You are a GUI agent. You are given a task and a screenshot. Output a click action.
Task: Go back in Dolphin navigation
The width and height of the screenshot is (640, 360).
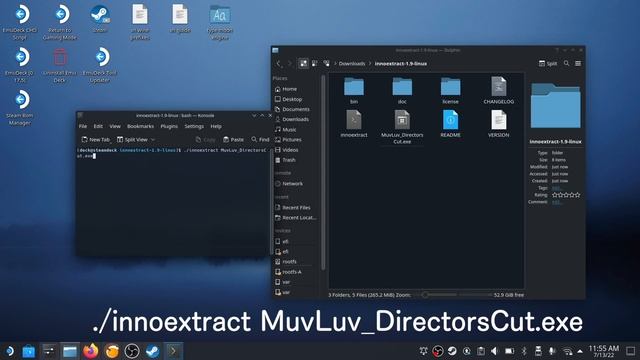pos(279,63)
